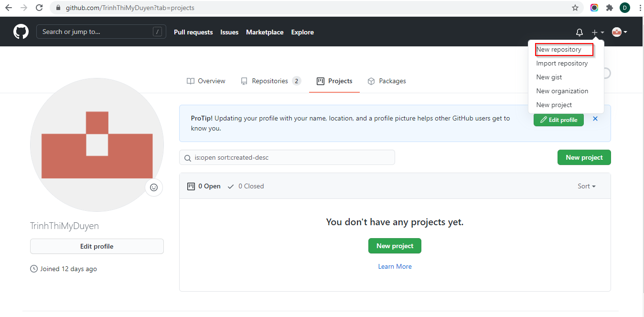Reload the page in the browser
Image resolution: width=644 pixels, height=317 pixels.
(x=40, y=8)
